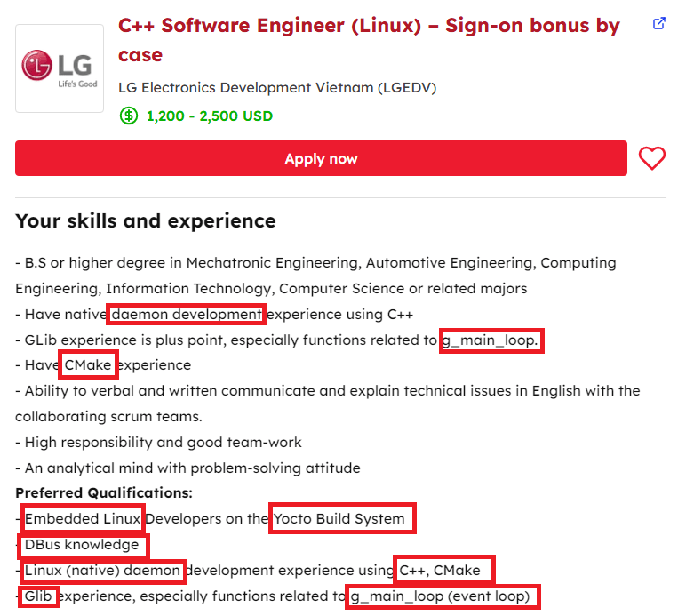Click the highlighted 'g_main_loop.' keyword

click(x=491, y=340)
